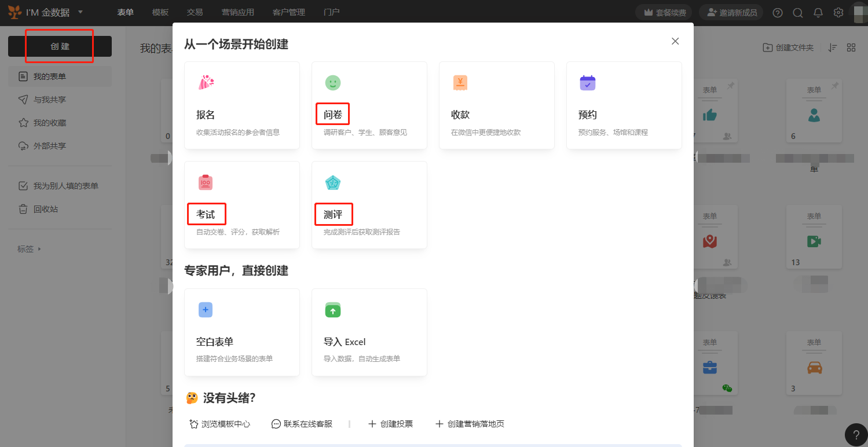868x447 pixels.
Task: Open the search icon in header
Action: point(798,13)
